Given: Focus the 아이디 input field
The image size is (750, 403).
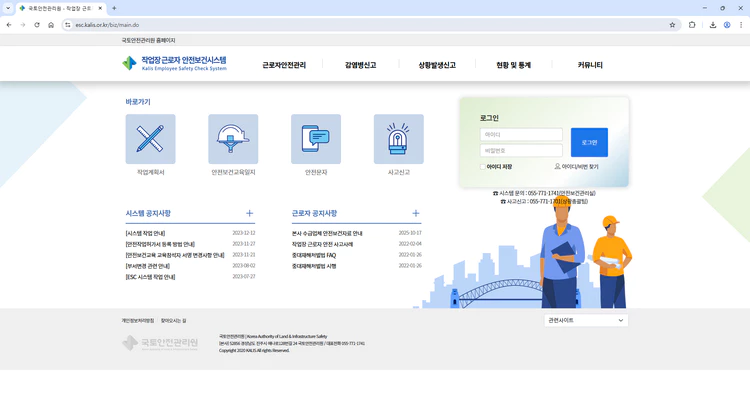Looking at the screenshot, I should (521, 135).
